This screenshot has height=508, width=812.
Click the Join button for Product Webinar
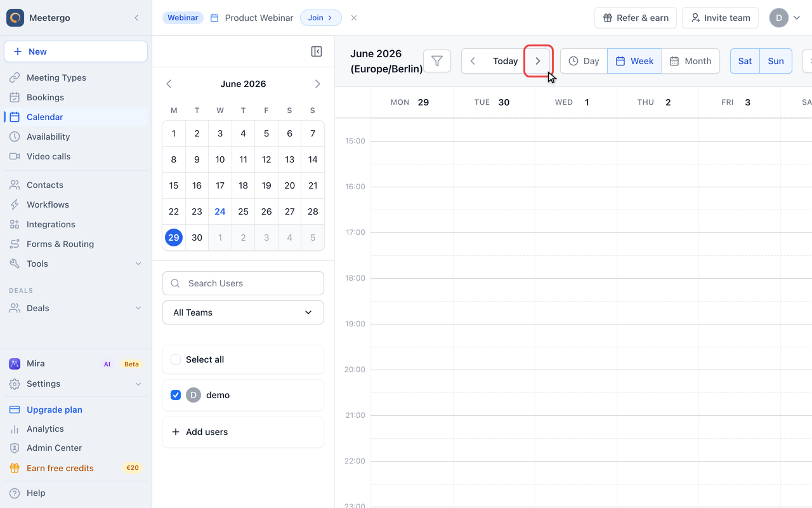point(320,18)
